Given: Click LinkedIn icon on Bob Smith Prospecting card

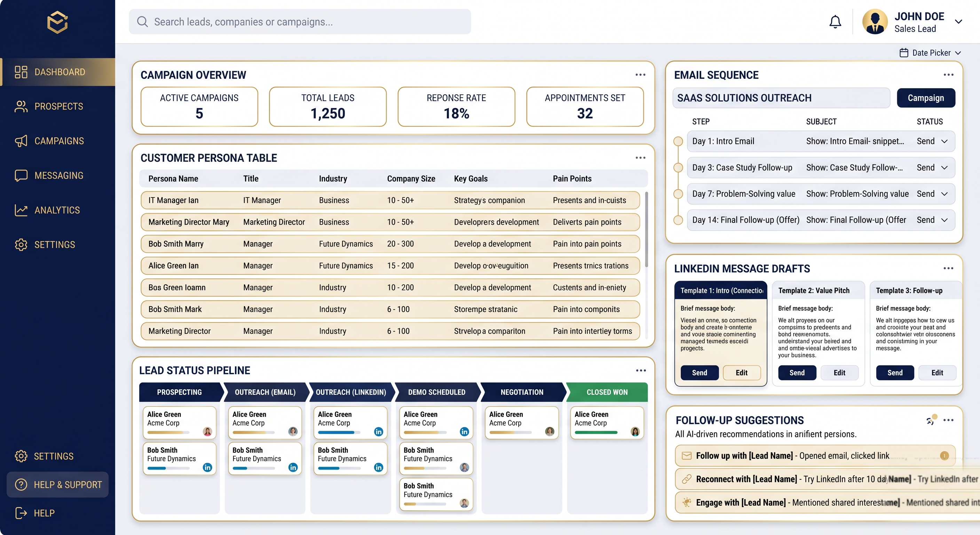Looking at the screenshot, I should pyautogui.click(x=207, y=467).
